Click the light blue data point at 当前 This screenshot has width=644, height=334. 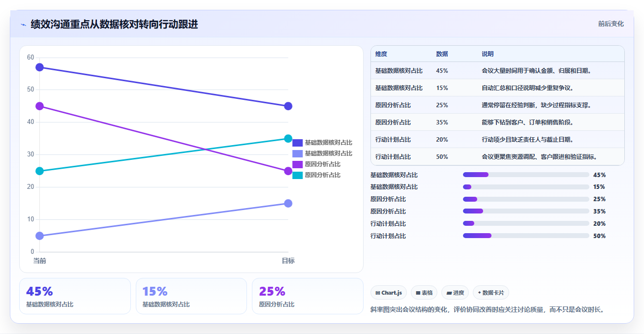tap(40, 236)
